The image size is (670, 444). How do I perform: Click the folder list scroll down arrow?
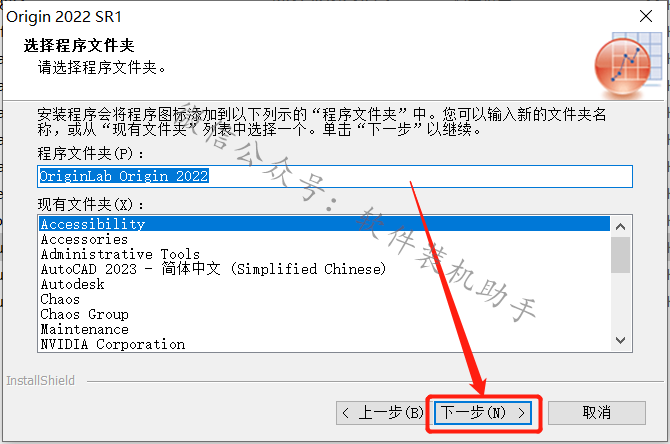(621, 341)
